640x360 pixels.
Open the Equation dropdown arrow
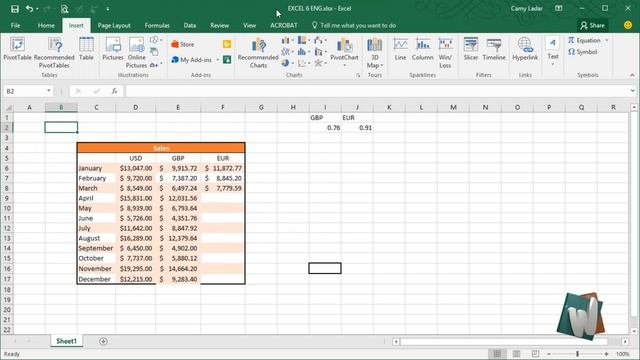point(607,40)
